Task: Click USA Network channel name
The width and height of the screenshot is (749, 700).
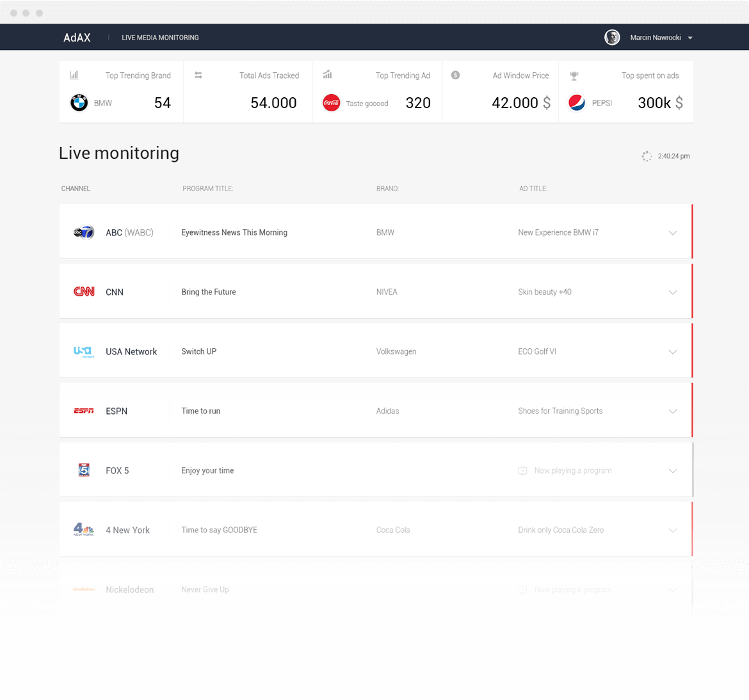Action: pyautogui.click(x=131, y=351)
